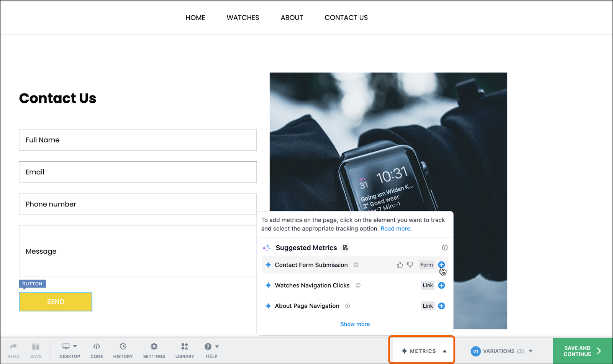Click the Save disk icon
The height and width of the screenshot is (364, 613).
[x=36, y=346]
